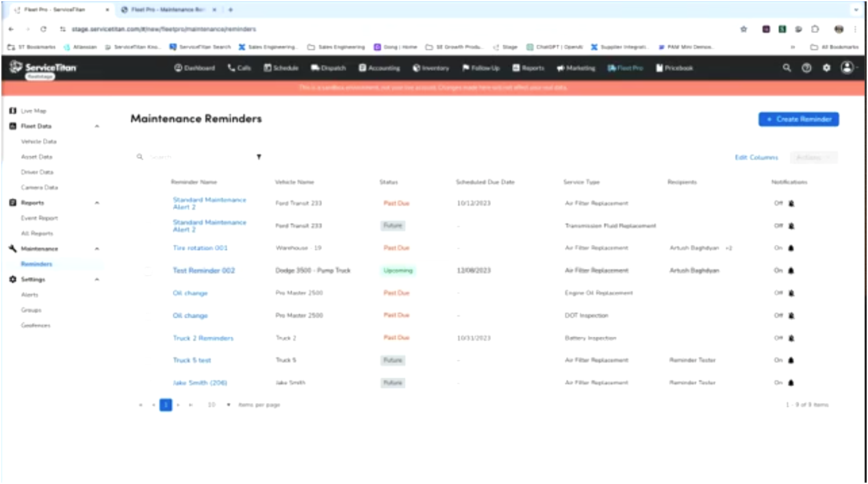
Task: Open the help question mark icon
Action: [806, 68]
